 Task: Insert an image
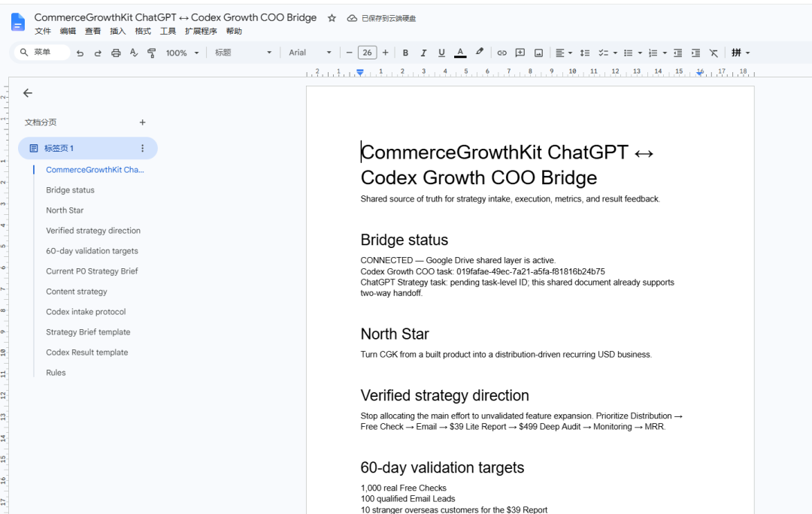(x=538, y=53)
